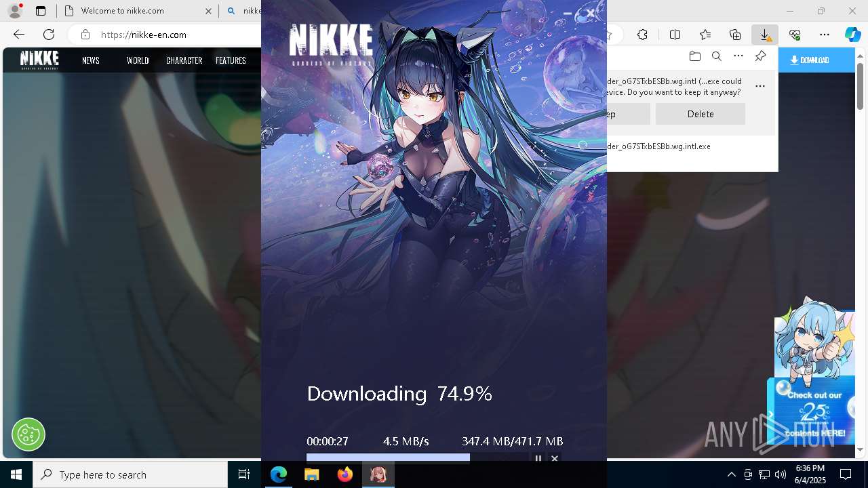This screenshot has width=868, height=488.
Task: Open Edge tab actions menu
Action: pos(41,11)
